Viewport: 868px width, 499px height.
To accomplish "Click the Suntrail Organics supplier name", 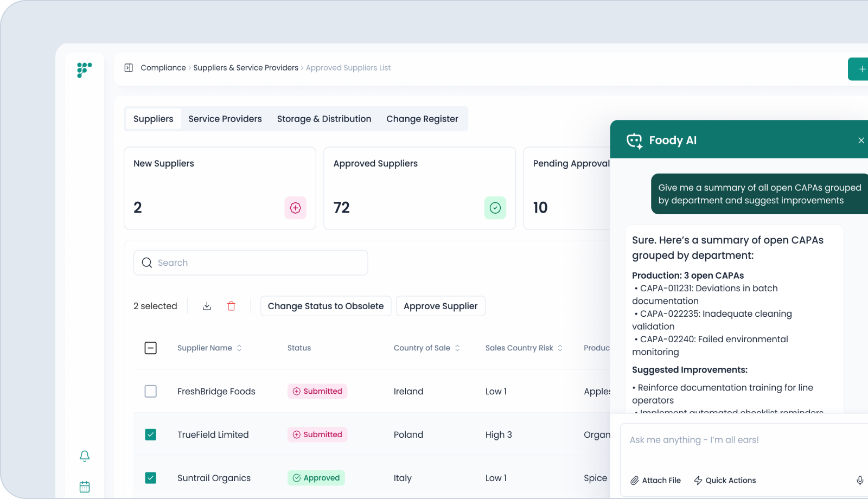I will 214,478.
